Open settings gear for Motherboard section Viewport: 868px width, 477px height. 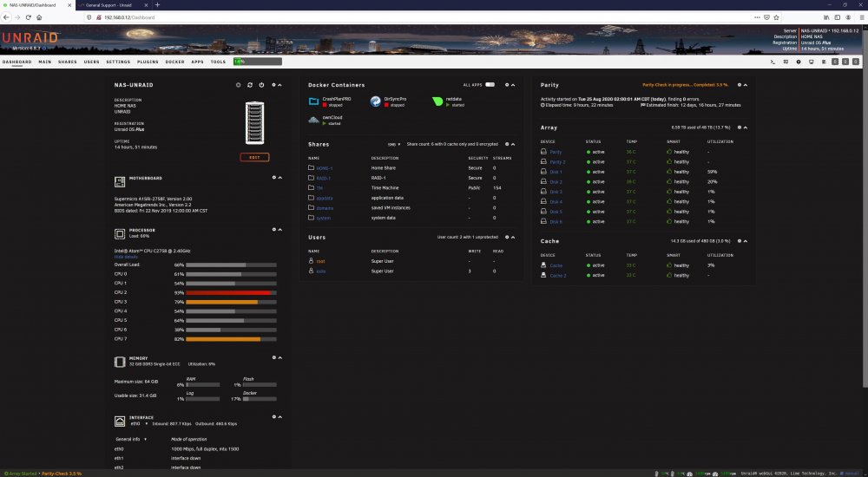pos(273,178)
